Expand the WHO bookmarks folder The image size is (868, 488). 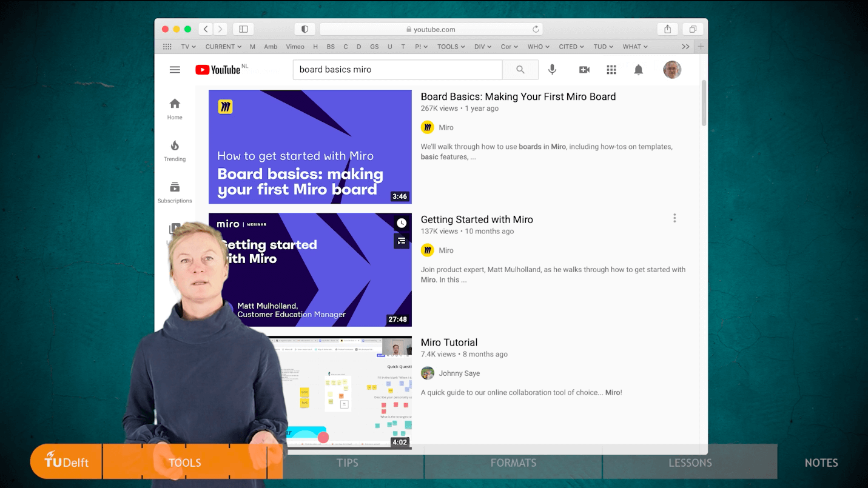point(539,47)
